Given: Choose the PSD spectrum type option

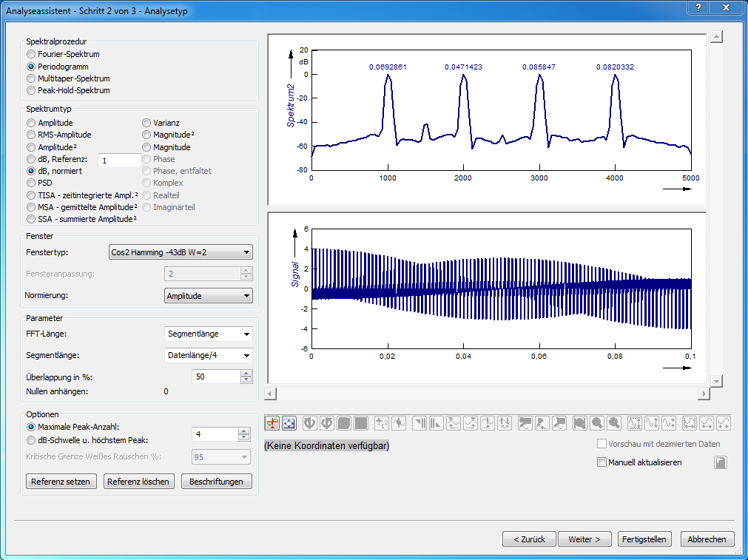Looking at the screenshot, I should tap(31, 183).
